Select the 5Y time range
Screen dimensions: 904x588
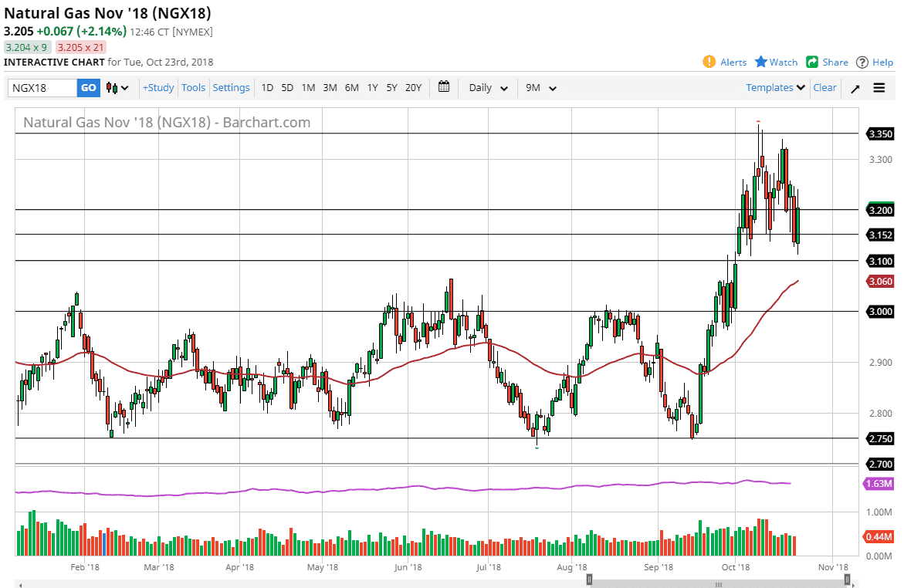coord(392,88)
